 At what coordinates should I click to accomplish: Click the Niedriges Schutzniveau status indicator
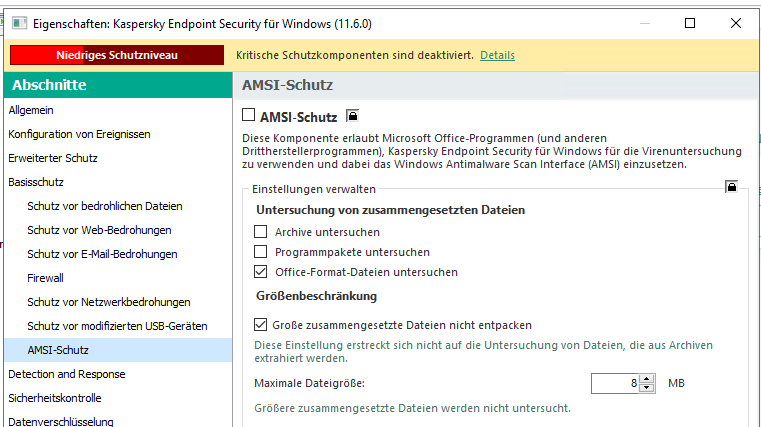tap(116, 55)
